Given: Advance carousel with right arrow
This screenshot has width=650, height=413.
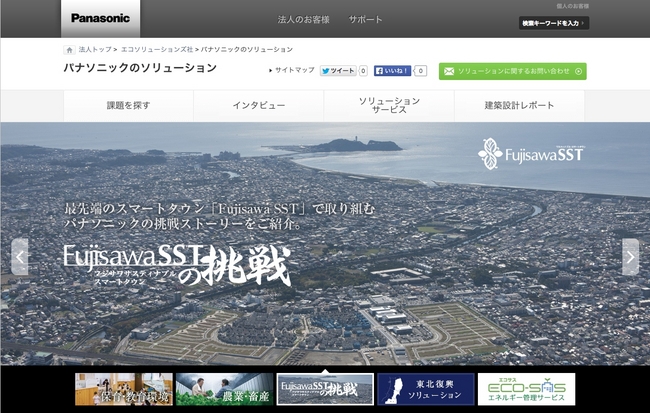Looking at the screenshot, I should (x=630, y=256).
